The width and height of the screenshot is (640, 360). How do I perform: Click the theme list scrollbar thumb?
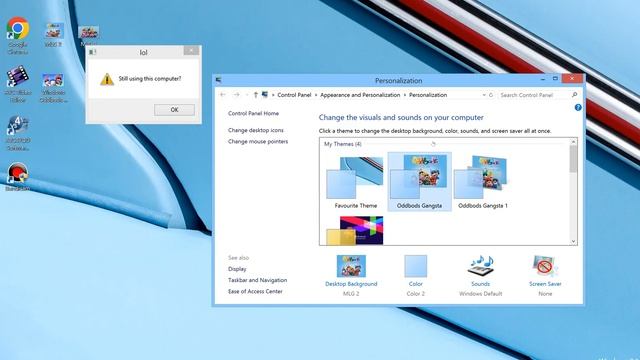(573, 159)
